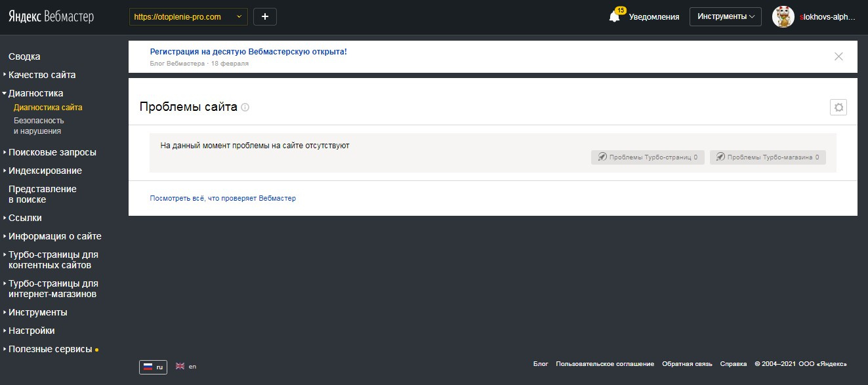
Task: Open Обратная связь footer link
Action: 687,363
